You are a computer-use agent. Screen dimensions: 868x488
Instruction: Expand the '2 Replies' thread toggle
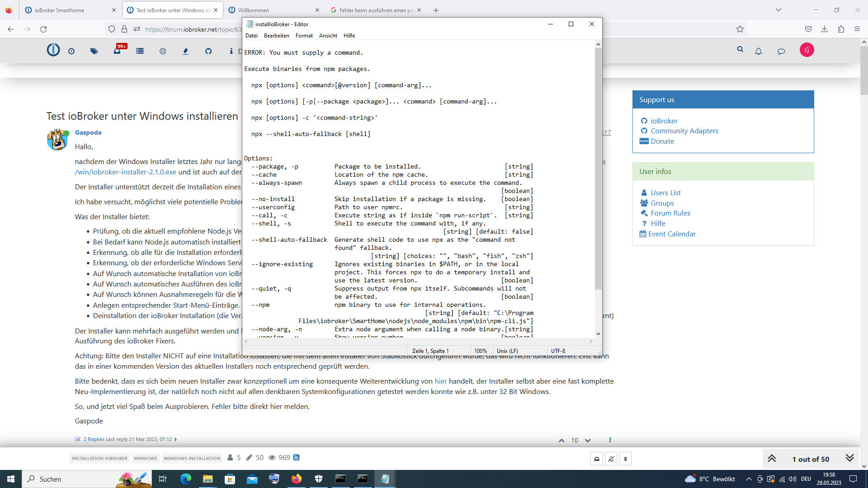126,440
